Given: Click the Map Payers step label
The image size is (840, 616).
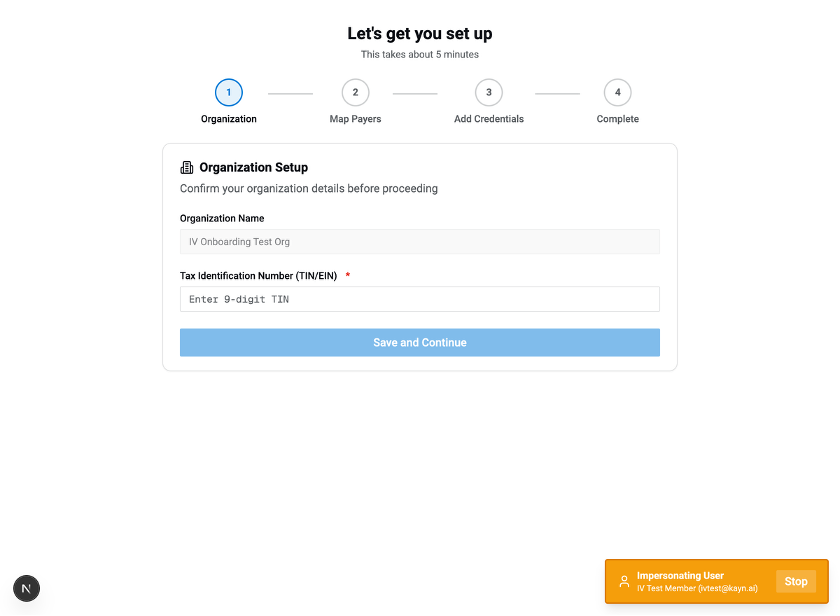Looking at the screenshot, I should (355, 119).
